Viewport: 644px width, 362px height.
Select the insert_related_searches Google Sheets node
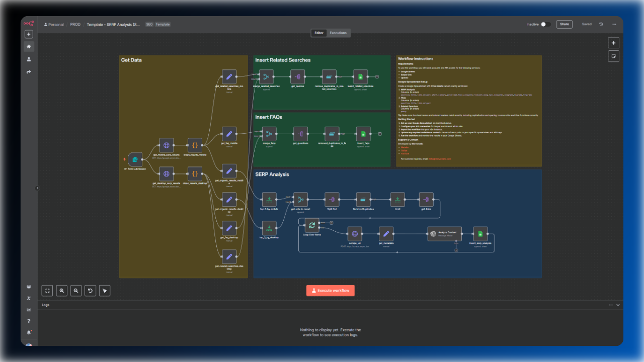360,77
